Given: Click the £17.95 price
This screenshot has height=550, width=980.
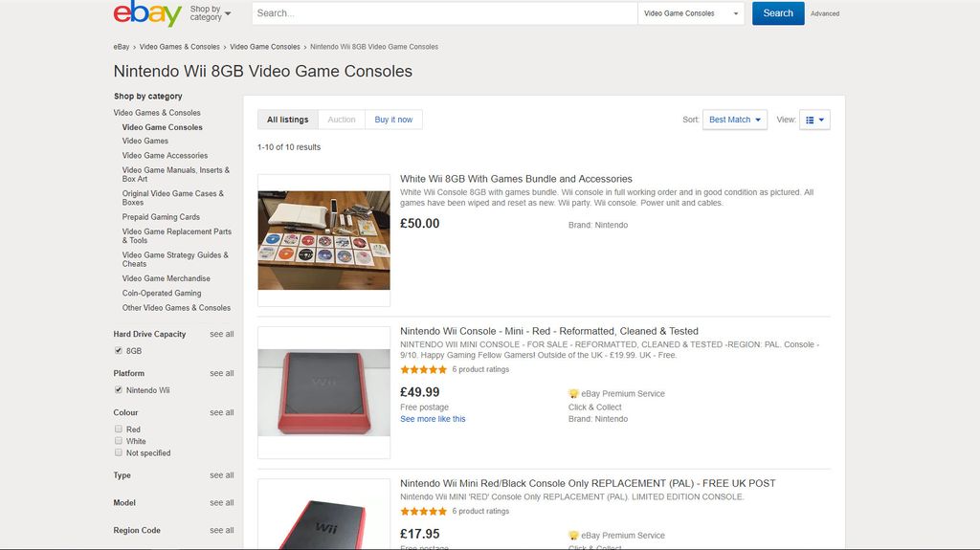Looking at the screenshot, I should (420, 534).
